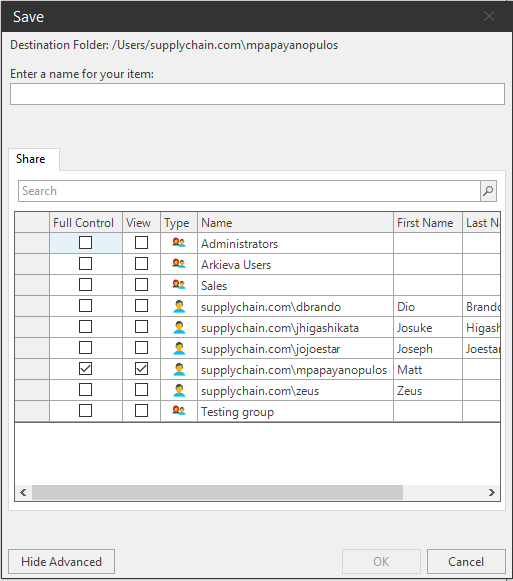The image size is (513, 581).
Task: Check View for Testing group
Action: [x=141, y=411]
